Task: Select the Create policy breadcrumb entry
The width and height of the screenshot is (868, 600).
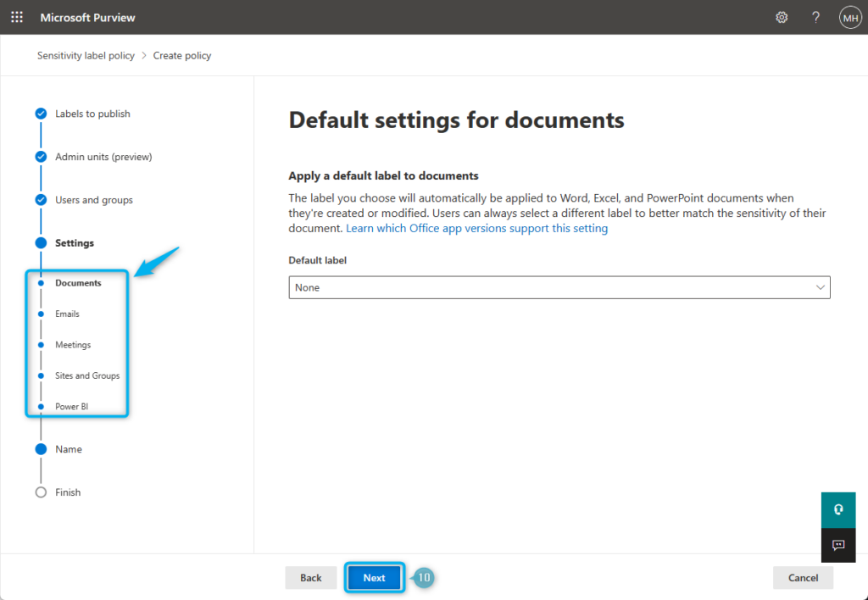Action: point(181,55)
